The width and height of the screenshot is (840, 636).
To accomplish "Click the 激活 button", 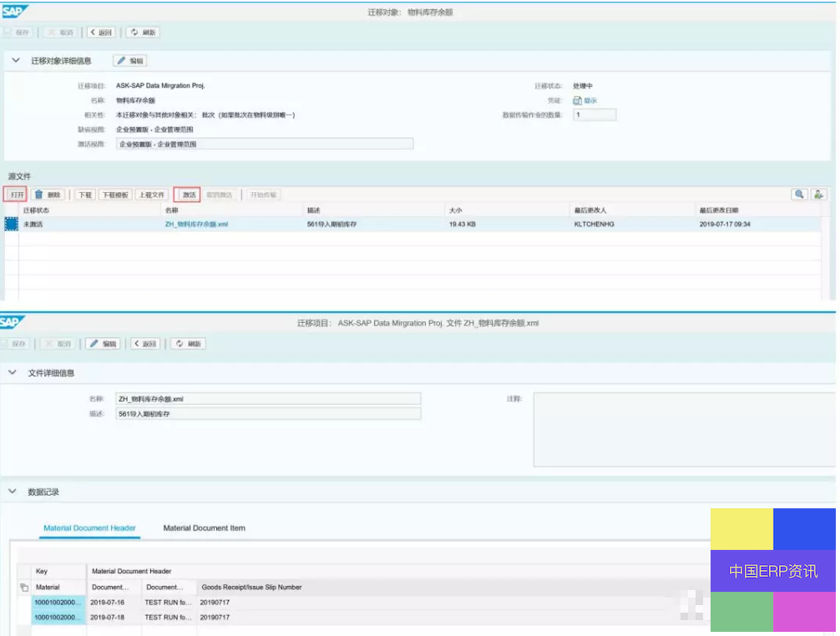I will (187, 194).
